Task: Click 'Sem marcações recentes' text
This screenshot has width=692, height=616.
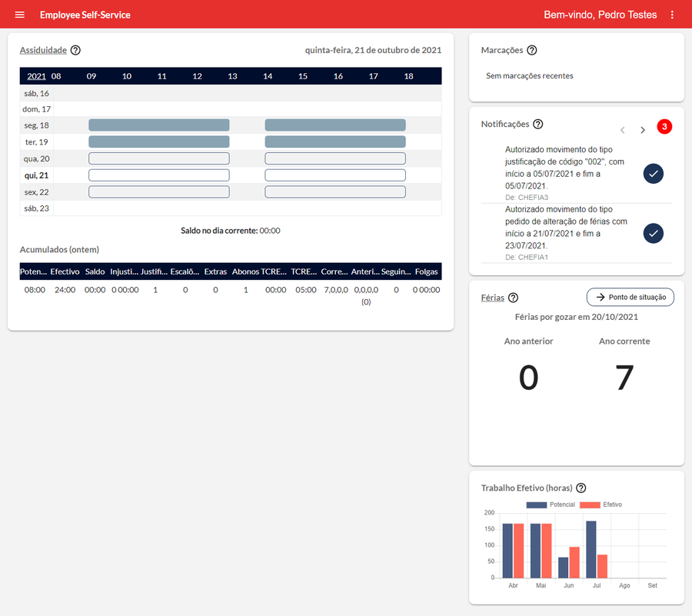Action: 530,76
